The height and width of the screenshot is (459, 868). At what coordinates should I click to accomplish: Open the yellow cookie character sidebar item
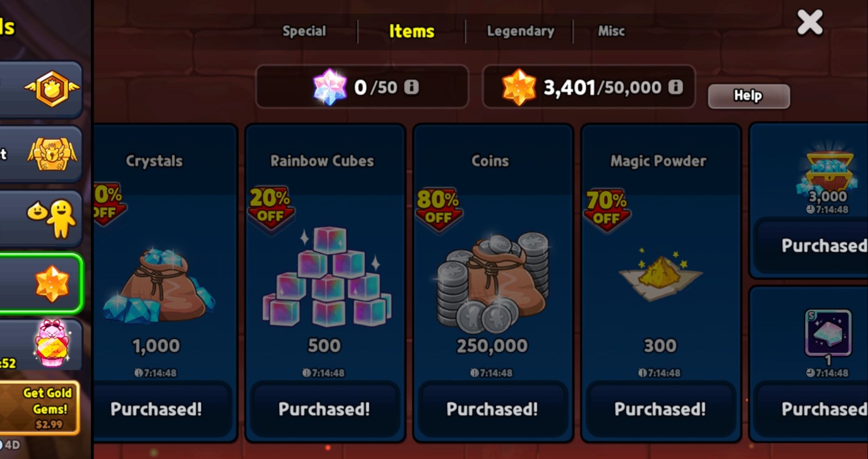click(x=41, y=219)
